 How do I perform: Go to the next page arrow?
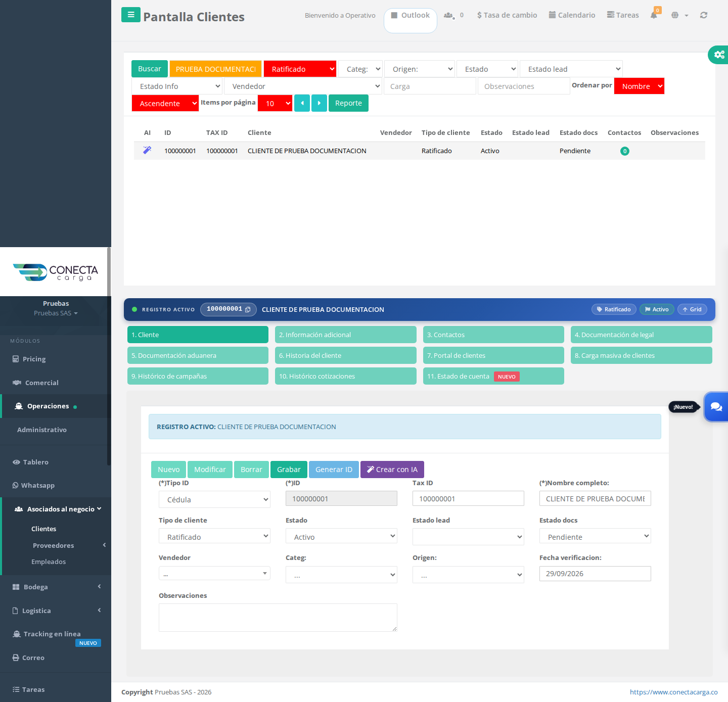(x=319, y=103)
